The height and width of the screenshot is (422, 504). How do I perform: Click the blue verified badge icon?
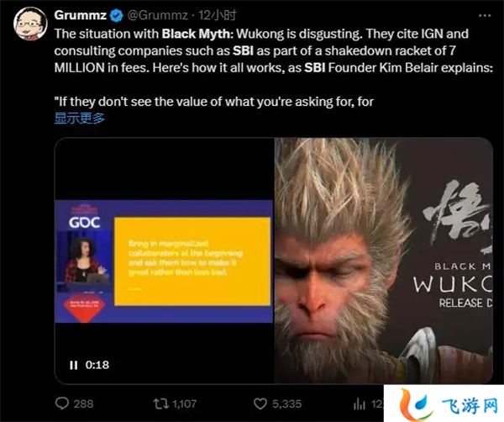pos(117,15)
